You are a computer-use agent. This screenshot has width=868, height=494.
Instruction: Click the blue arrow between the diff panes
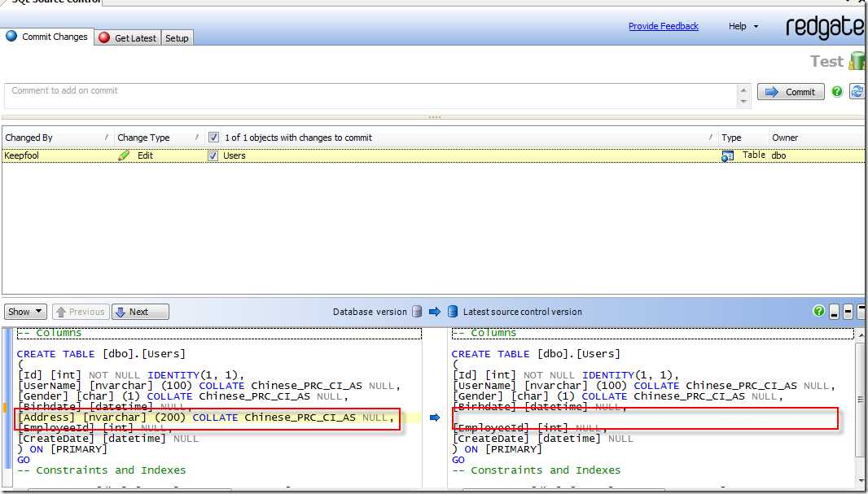tap(435, 417)
